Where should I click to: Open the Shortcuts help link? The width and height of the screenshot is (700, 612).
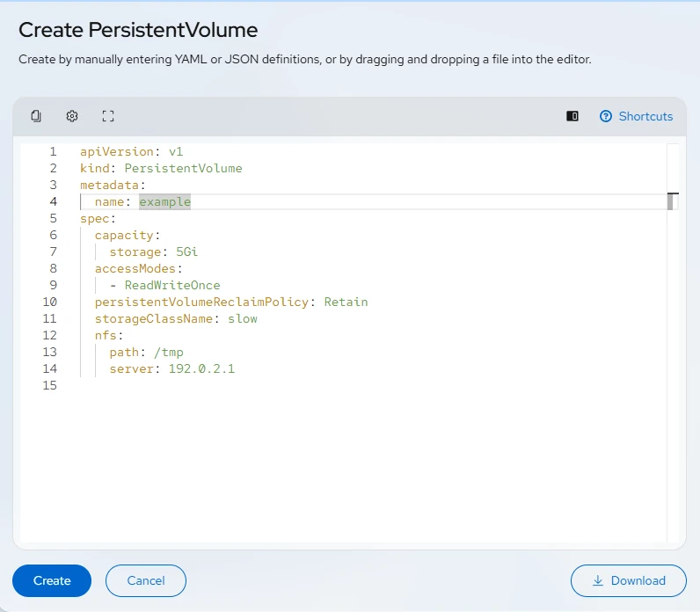tap(636, 116)
